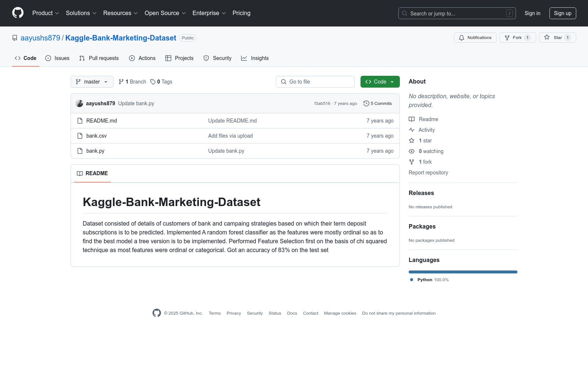Open the Report repository link

click(x=428, y=173)
